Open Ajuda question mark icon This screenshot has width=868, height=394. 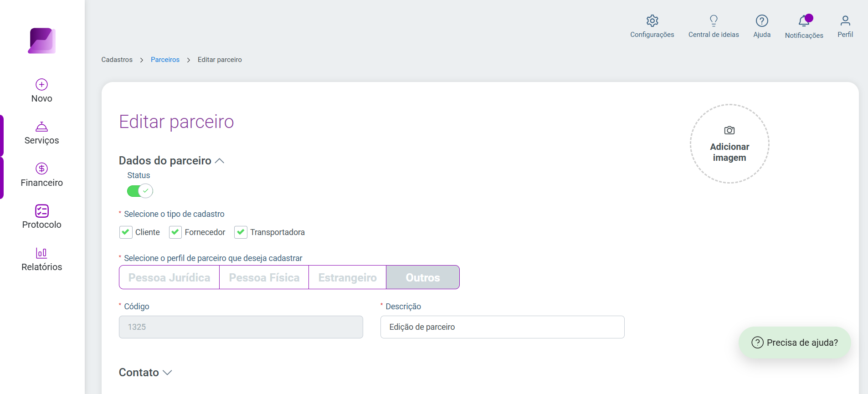tap(762, 20)
